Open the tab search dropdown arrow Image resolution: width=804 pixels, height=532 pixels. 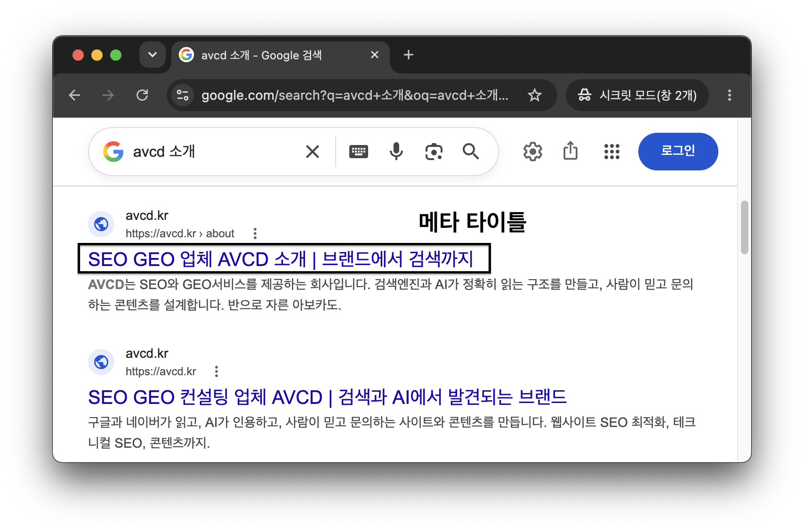[153, 55]
